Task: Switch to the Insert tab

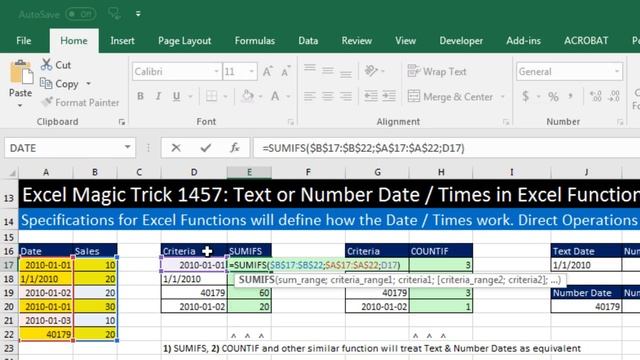Action: point(122,41)
